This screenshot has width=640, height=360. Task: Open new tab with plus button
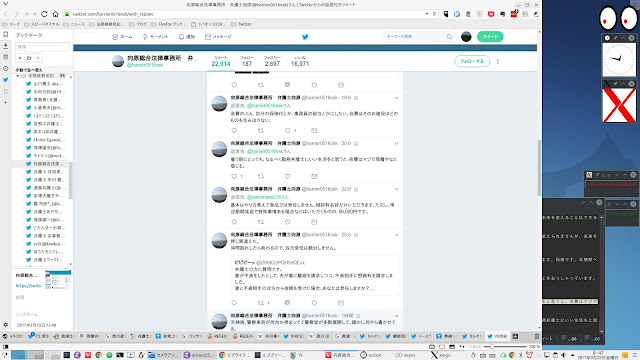pyautogui.click(x=516, y=336)
